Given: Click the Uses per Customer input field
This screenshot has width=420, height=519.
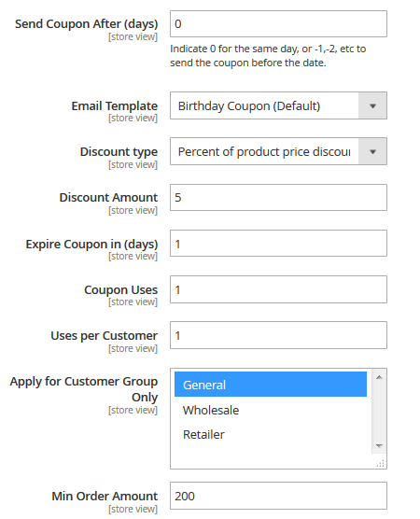Looking at the screenshot, I should (278, 335).
